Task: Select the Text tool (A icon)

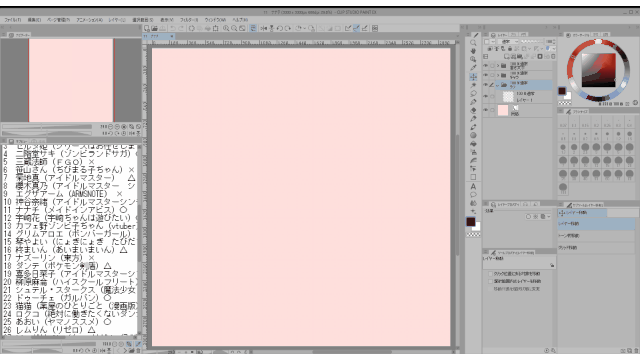Action: pyautogui.click(x=473, y=186)
